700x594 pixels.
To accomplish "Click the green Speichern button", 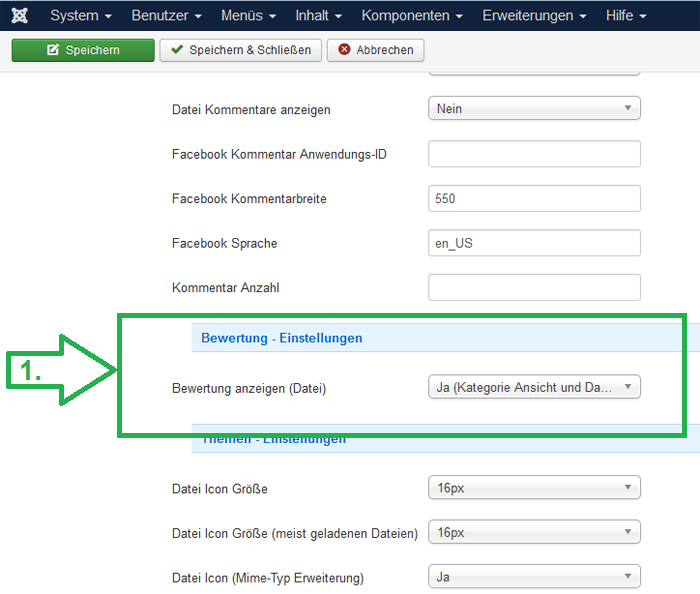I will [83, 50].
